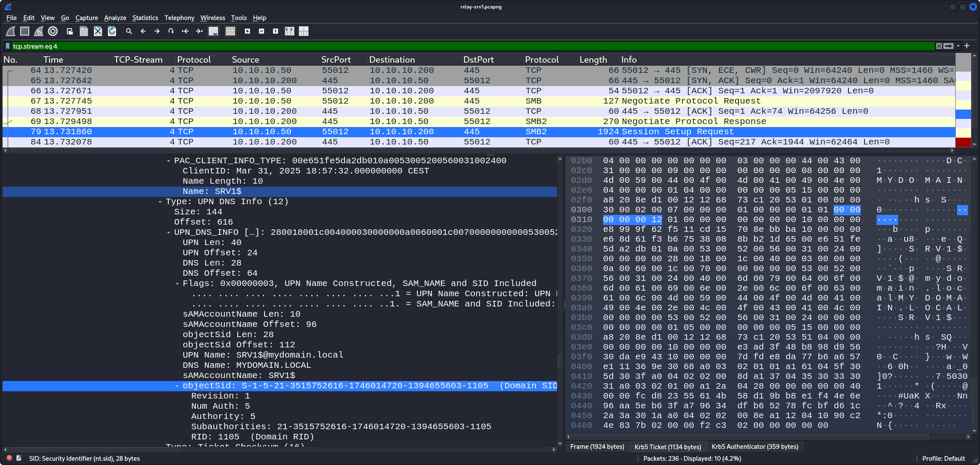This screenshot has height=465, width=980.
Task: Open display filter bookmark icon
Action: pos(8,46)
